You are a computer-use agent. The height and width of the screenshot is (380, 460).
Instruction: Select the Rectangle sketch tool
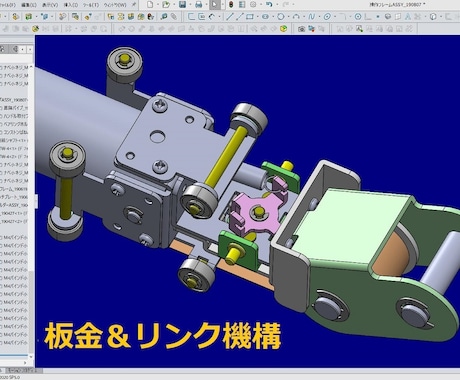tap(250, 16)
